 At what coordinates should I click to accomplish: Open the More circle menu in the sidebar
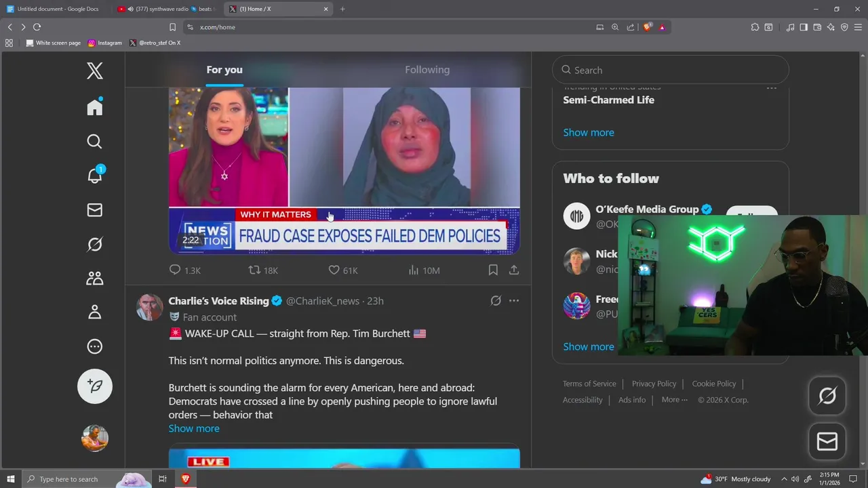(x=95, y=346)
